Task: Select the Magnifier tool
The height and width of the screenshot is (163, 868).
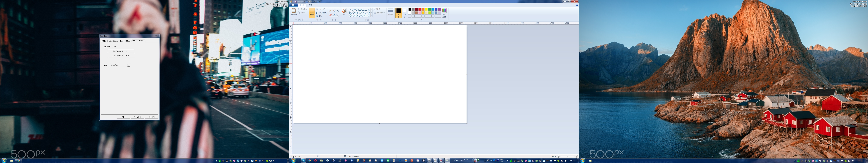Action: pos(338,15)
